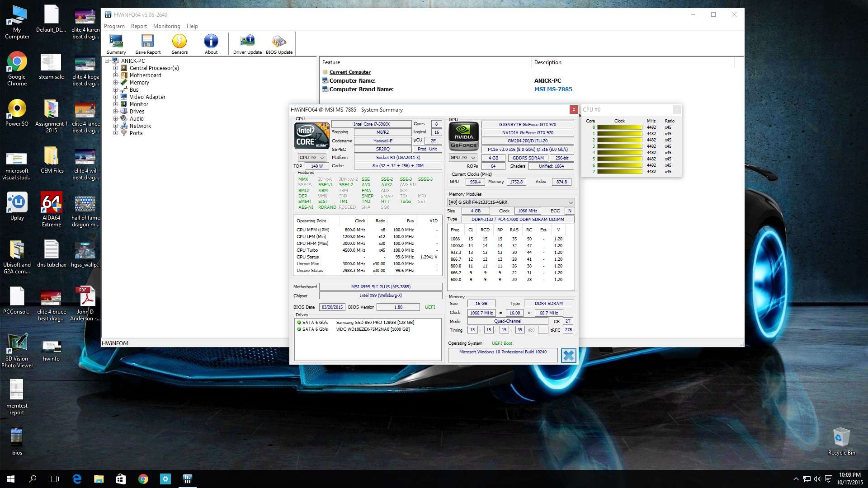
Task: Expand the Memory tree node
Action: [115, 83]
